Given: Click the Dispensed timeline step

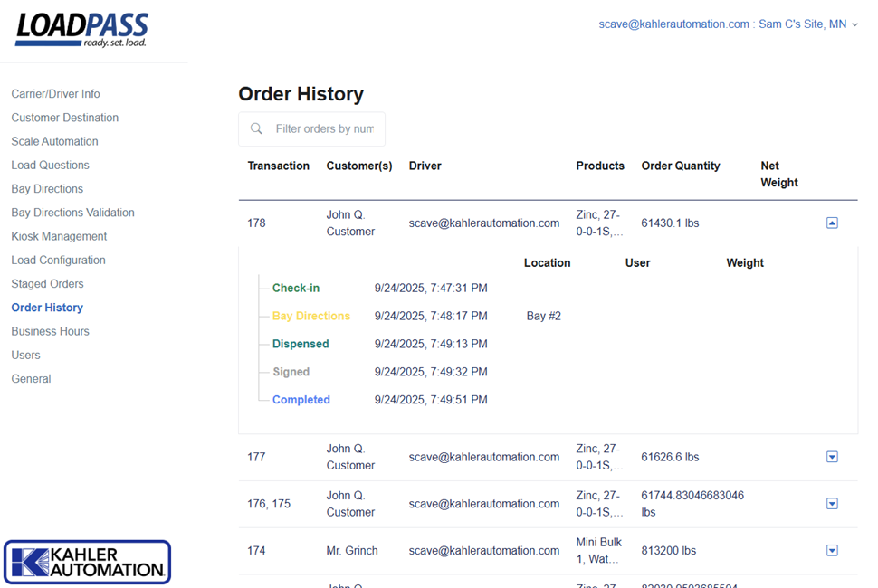Looking at the screenshot, I should click(301, 344).
